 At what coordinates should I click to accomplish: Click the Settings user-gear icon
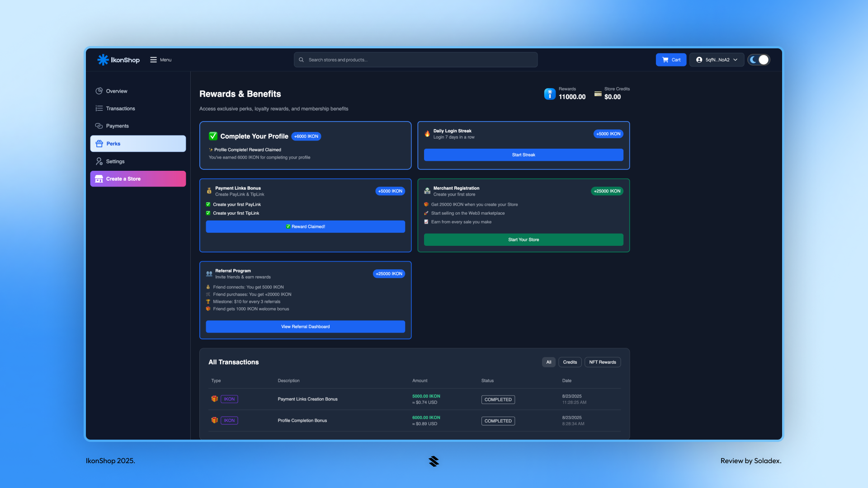click(99, 161)
